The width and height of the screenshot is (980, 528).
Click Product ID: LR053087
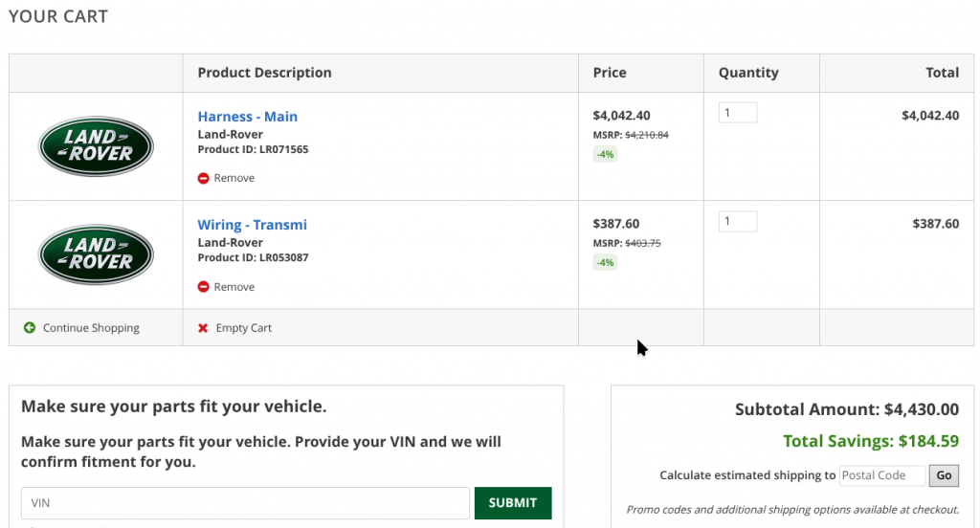point(253,257)
